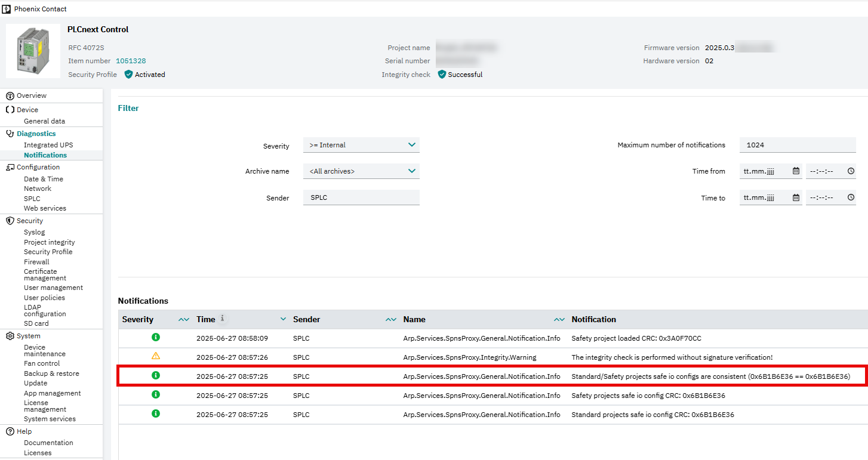Open SD card page

pyautogui.click(x=36, y=323)
